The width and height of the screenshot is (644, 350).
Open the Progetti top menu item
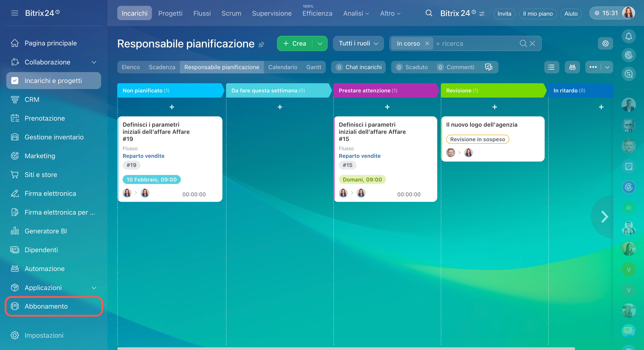[x=170, y=13]
